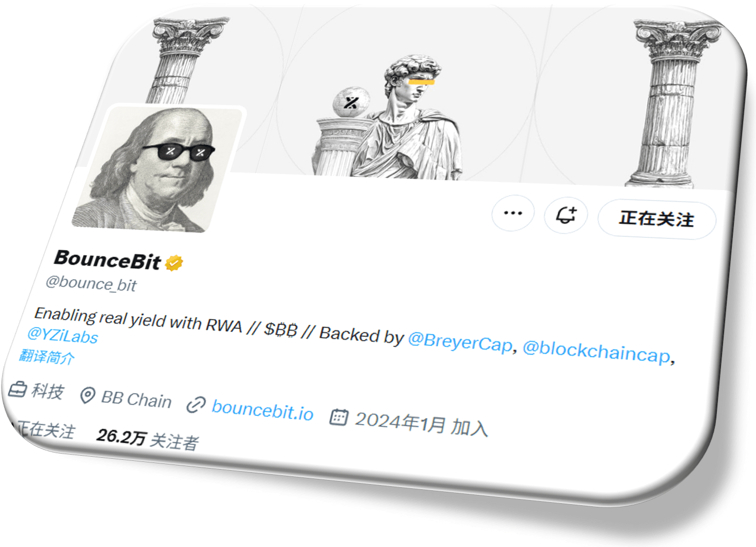
Task: View the 正在关注 following count list
Action: point(44,429)
